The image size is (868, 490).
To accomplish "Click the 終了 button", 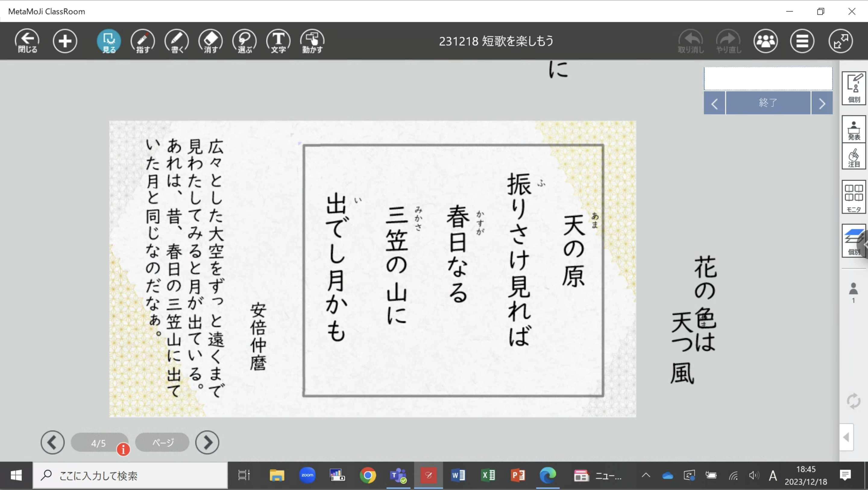I will [768, 103].
